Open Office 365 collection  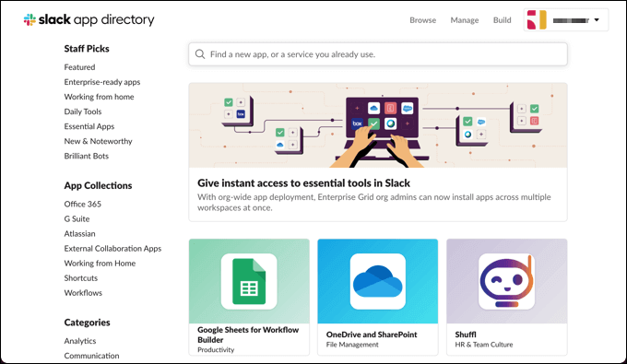(82, 204)
